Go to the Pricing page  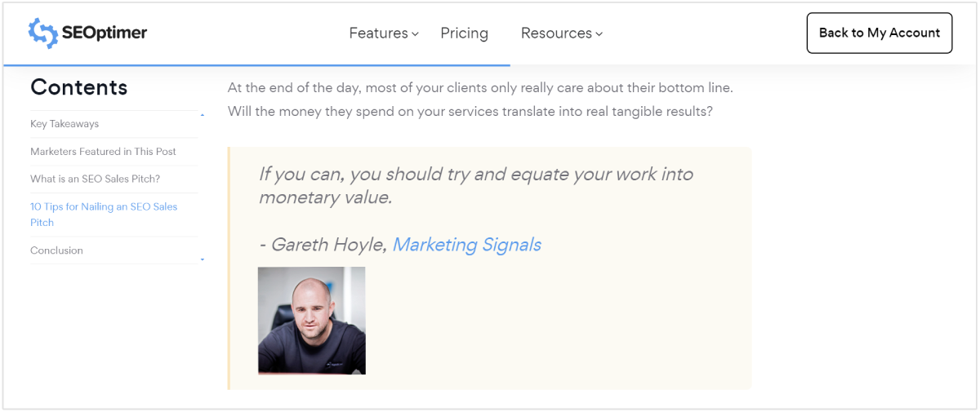coord(464,33)
